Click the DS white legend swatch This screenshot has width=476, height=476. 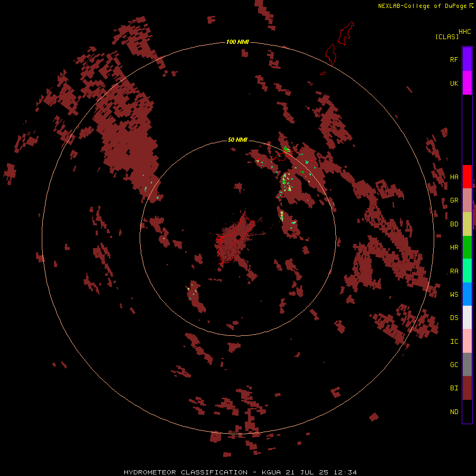467,317
